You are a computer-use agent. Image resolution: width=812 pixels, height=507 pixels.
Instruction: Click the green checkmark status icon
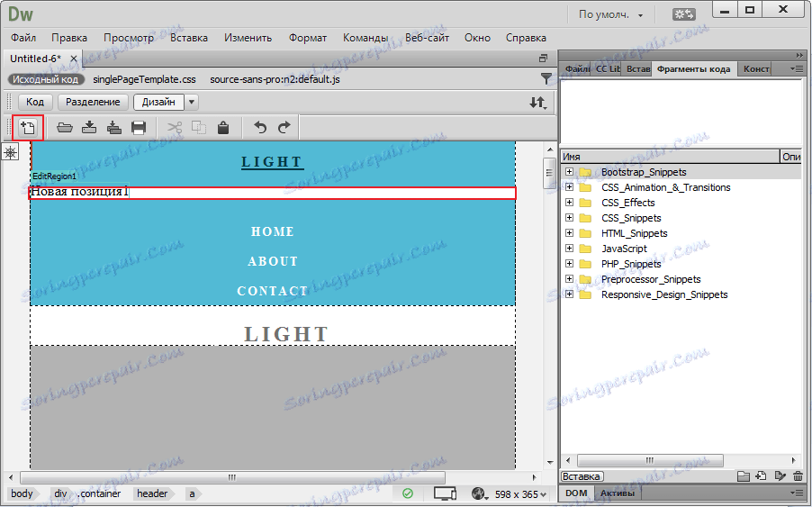pos(408,493)
